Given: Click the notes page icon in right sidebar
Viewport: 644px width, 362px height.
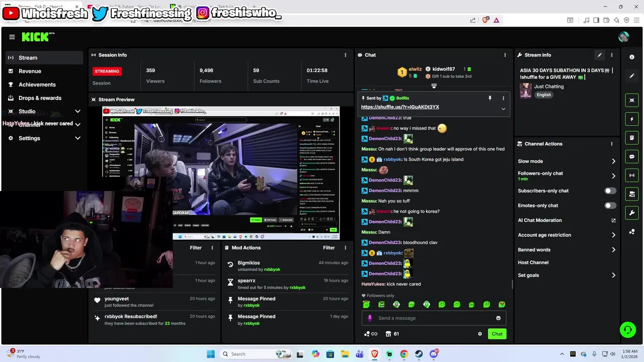Looking at the screenshot, I should click(632, 138).
